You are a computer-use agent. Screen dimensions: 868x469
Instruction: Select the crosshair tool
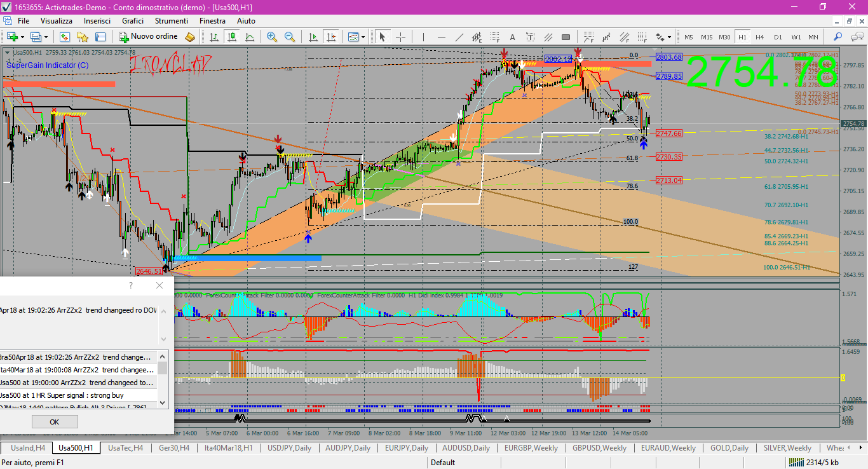[400, 37]
